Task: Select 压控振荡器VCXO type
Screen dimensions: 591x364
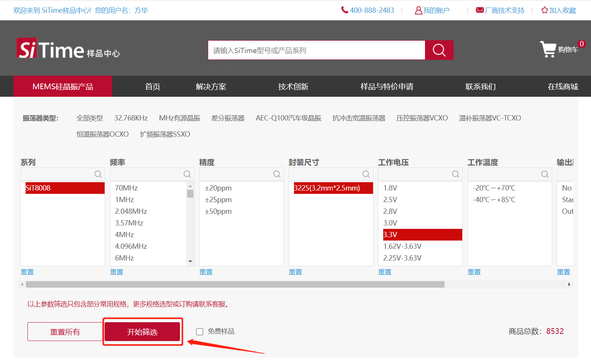Action: tap(422, 118)
